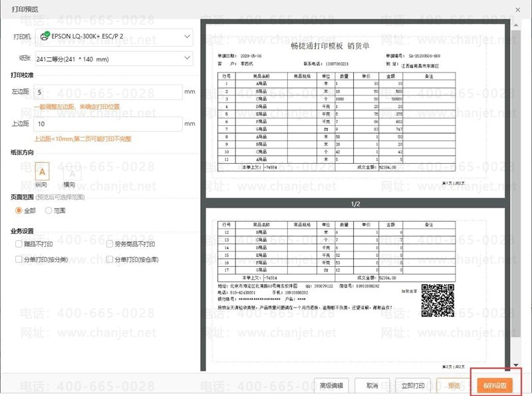This screenshot has height=396, width=532.
Task: Click the 页面范围 label
Action: 22,197
